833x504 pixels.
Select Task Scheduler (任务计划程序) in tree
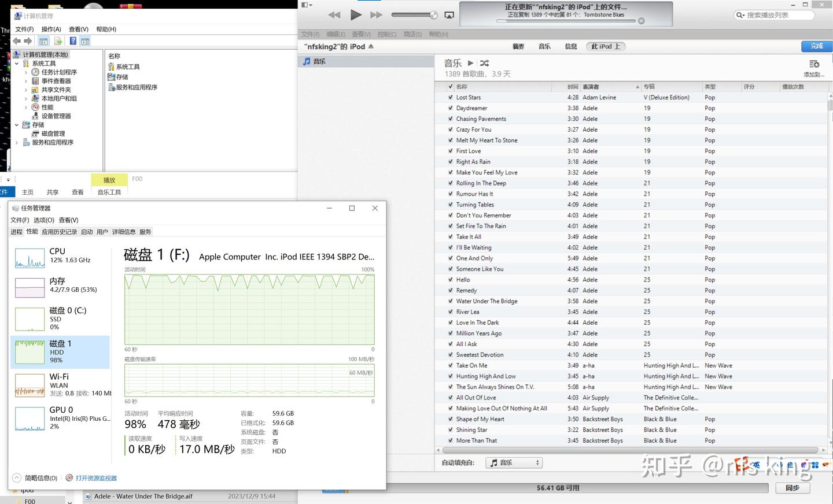(x=59, y=72)
